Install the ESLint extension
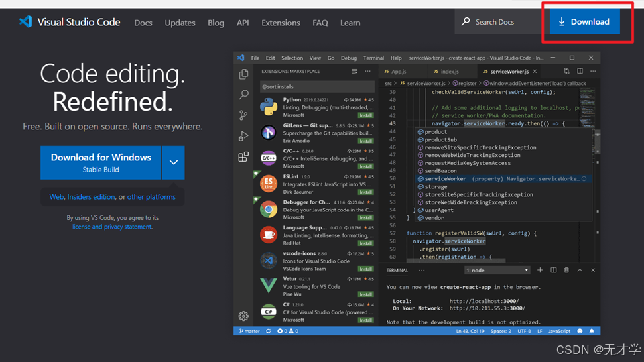644x362 pixels. point(365,192)
